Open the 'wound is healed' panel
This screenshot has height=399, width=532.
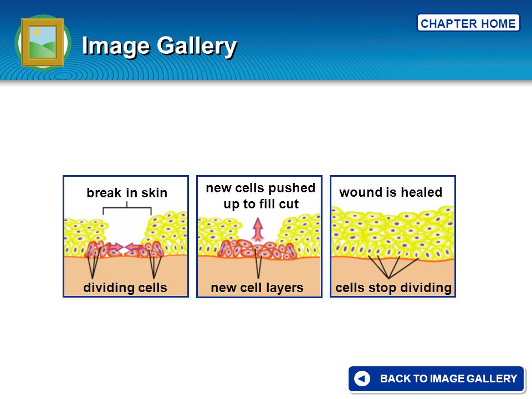pyautogui.click(x=392, y=236)
